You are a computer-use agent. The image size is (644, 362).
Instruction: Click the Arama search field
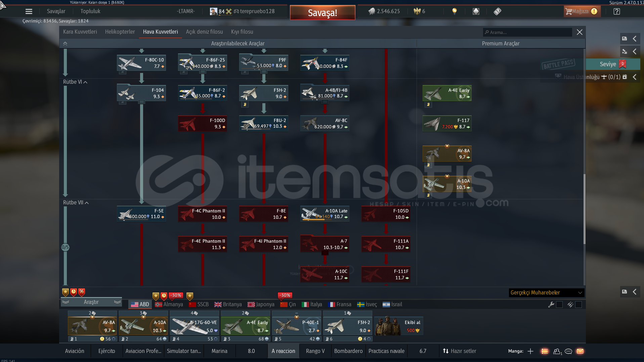point(527,32)
